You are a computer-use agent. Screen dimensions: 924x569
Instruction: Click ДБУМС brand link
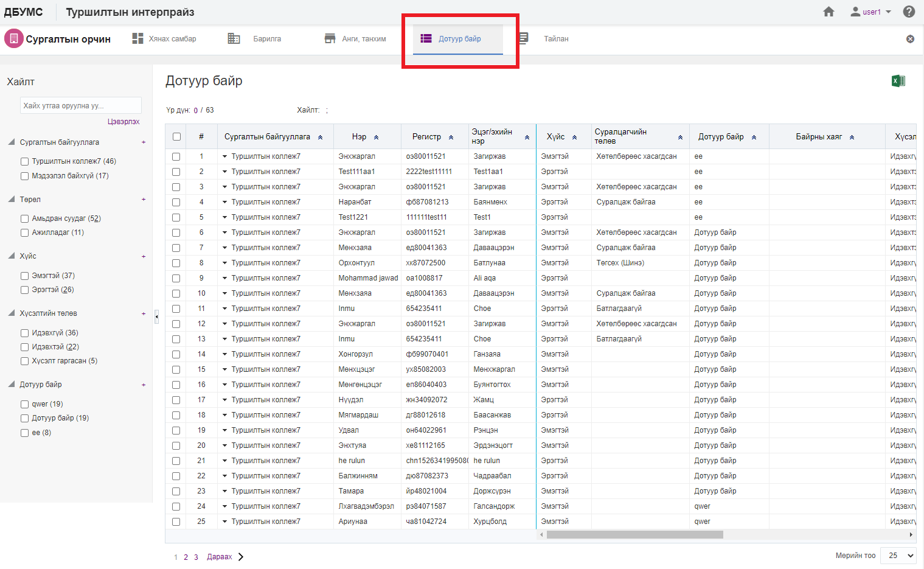pos(23,12)
